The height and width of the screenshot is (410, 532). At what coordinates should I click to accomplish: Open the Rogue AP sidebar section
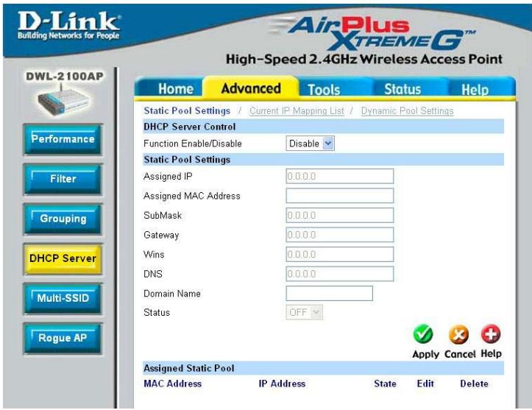click(x=63, y=338)
